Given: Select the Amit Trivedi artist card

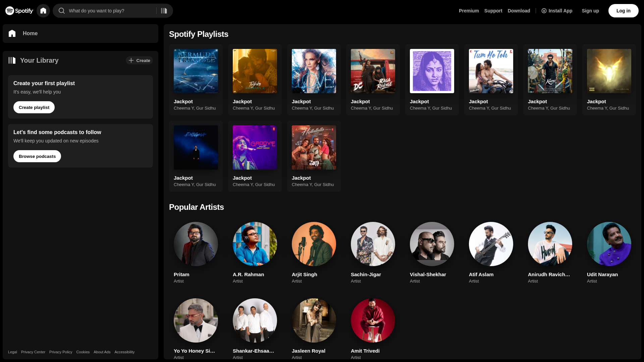Looking at the screenshot, I should [x=373, y=327].
